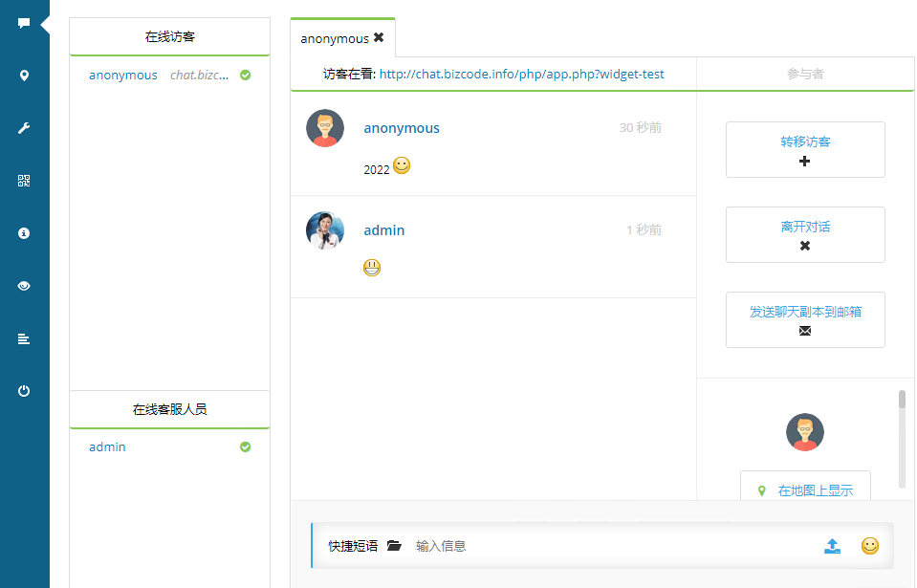Image resolution: width=917 pixels, height=588 pixels.
Task: Click the smiley emoji after 2022
Action: point(402,165)
